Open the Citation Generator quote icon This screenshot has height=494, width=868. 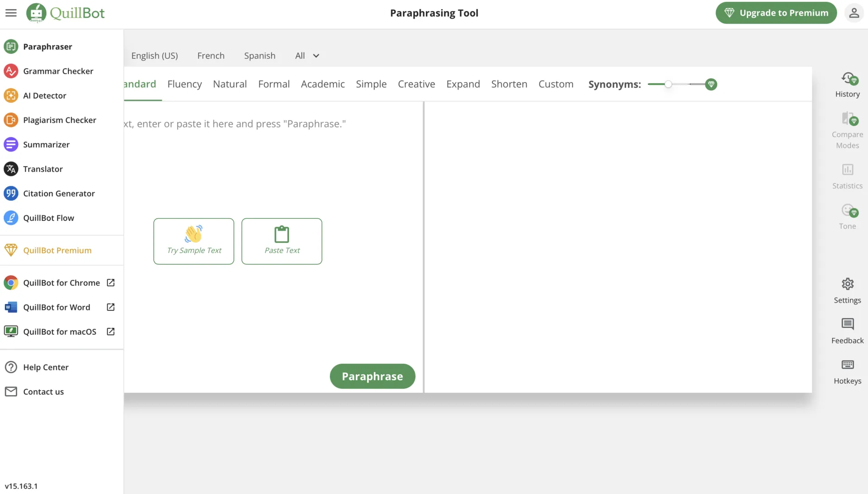(x=11, y=193)
